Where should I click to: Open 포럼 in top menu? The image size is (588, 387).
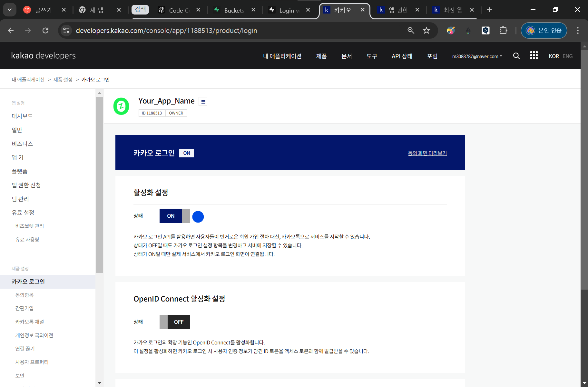click(x=432, y=56)
